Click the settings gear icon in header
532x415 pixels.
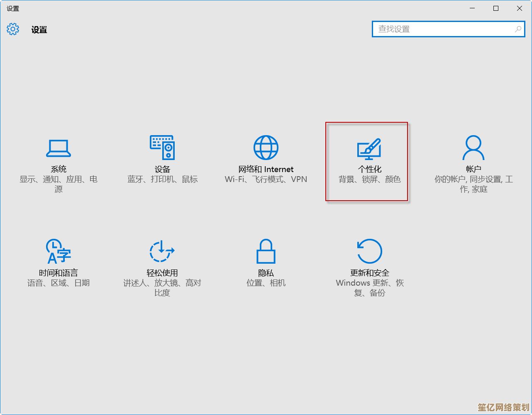coord(13,29)
